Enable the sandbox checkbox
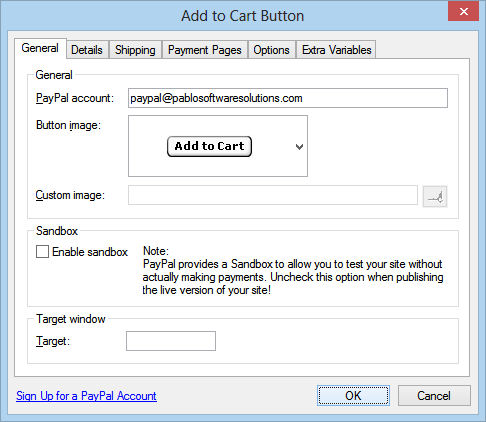486x422 pixels. [42, 252]
